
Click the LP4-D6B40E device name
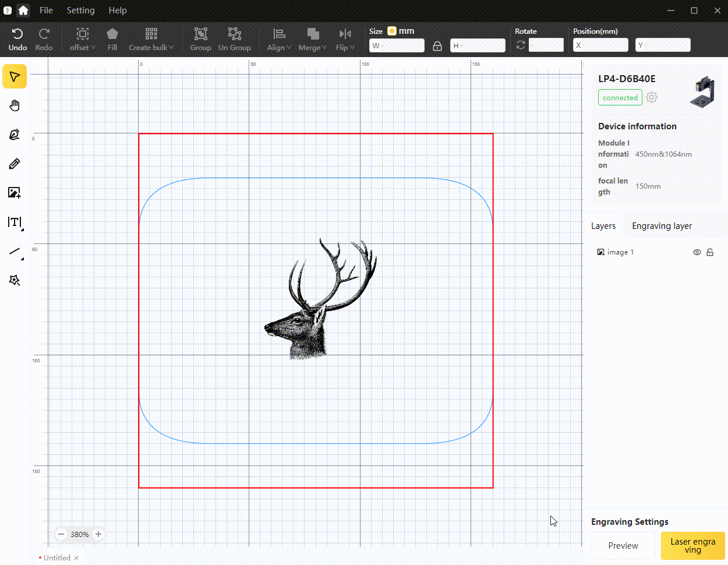627,79
